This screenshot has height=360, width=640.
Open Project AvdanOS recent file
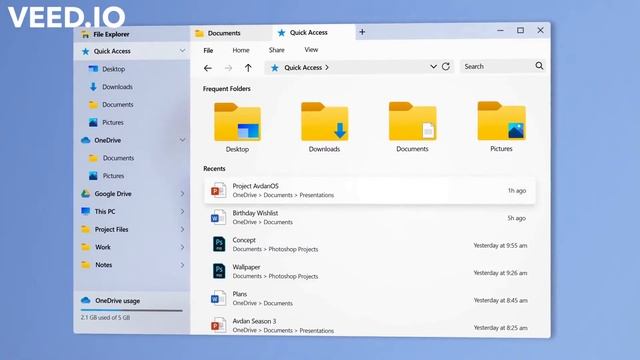coord(370,190)
